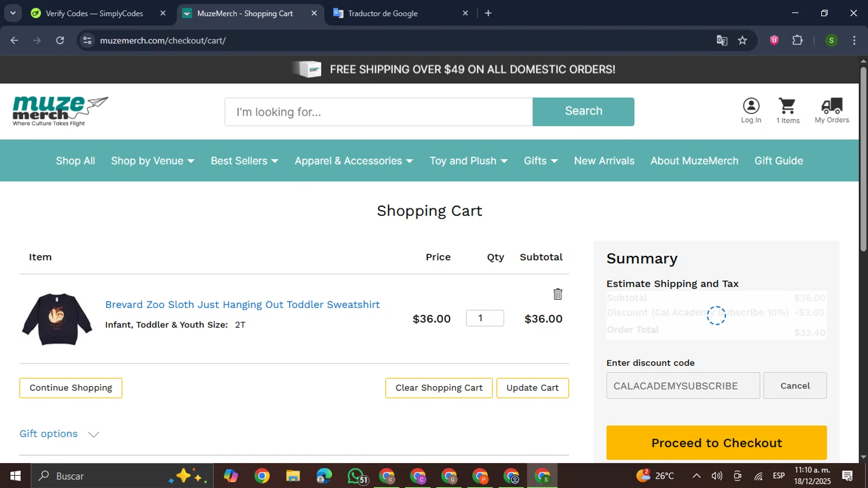Screen dimensions: 868x488
Task: Expand Estimate Shipping and Tax
Action: 672,284
